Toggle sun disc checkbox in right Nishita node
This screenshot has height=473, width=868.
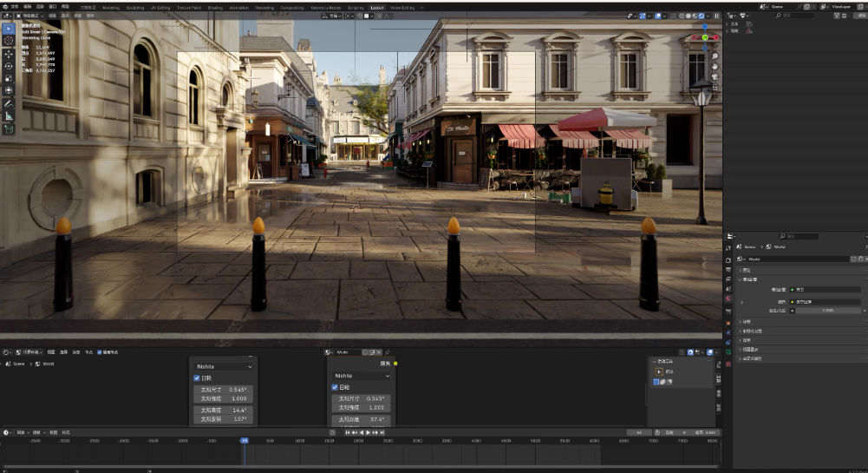click(335, 387)
